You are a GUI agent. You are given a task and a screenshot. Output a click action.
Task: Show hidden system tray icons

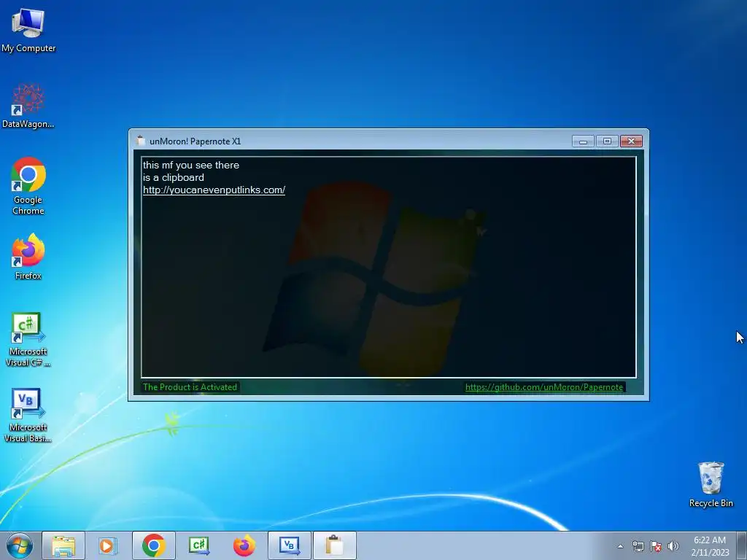(x=620, y=546)
